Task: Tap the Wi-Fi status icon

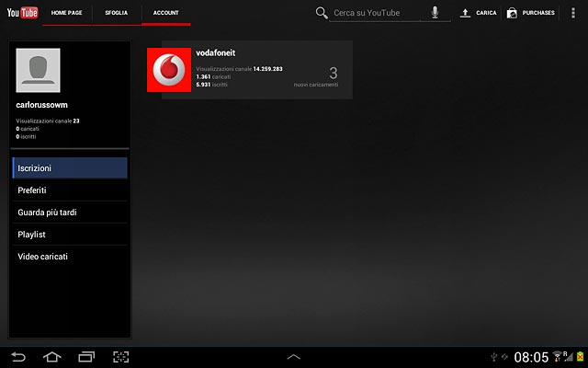Action: click(557, 356)
